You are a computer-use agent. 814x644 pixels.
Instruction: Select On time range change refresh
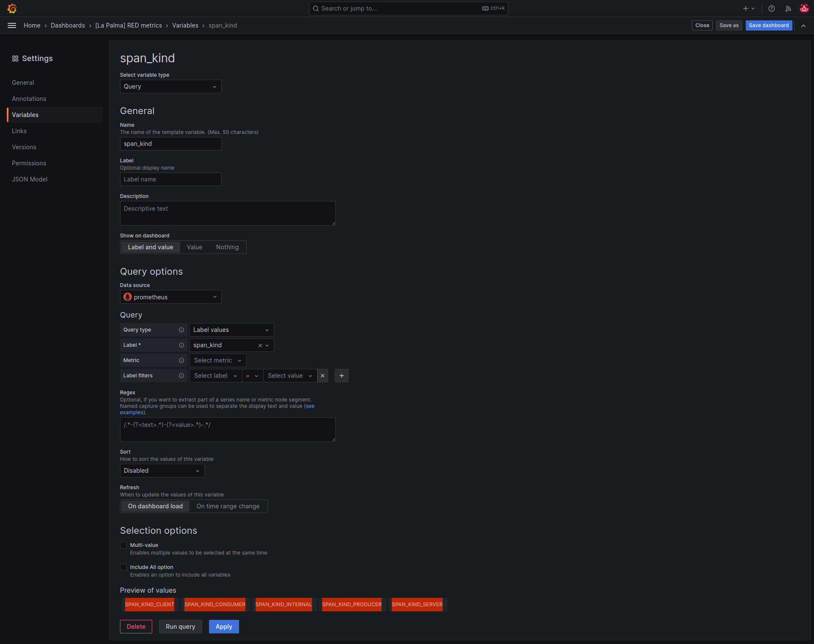pos(228,506)
